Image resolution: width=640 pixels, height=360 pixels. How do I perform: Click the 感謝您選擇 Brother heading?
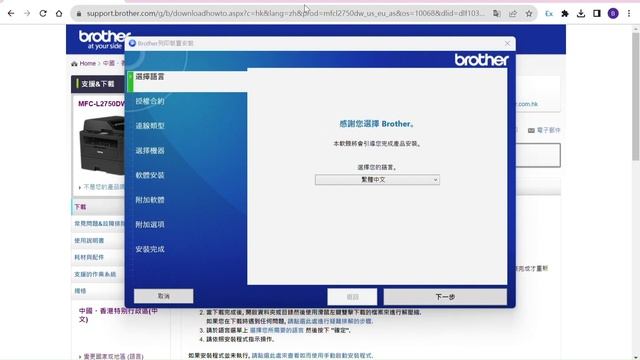click(377, 124)
